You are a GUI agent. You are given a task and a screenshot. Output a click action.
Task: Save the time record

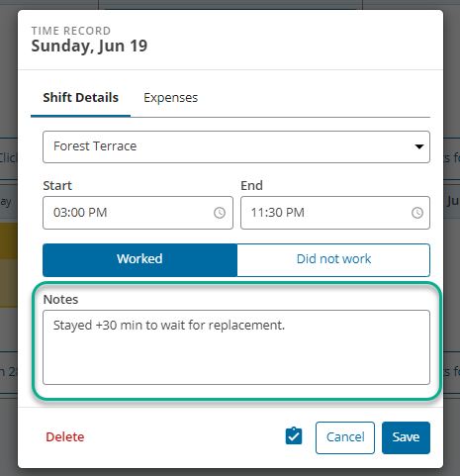point(406,437)
